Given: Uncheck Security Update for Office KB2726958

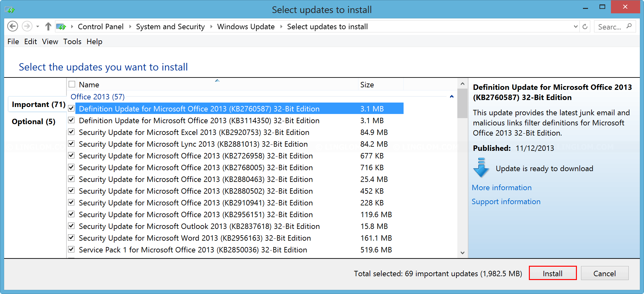Looking at the screenshot, I should tap(72, 155).
